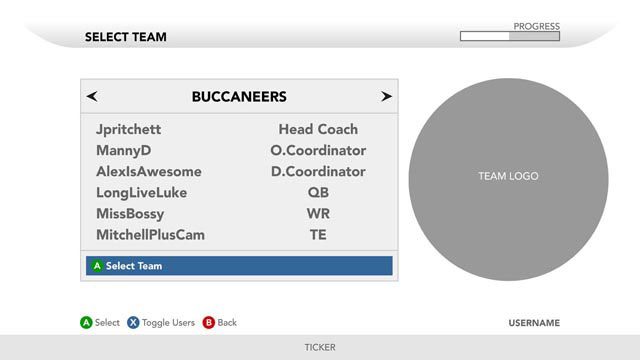Go to previous team with left arrow
This screenshot has height=360, width=640.
tap(92, 96)
